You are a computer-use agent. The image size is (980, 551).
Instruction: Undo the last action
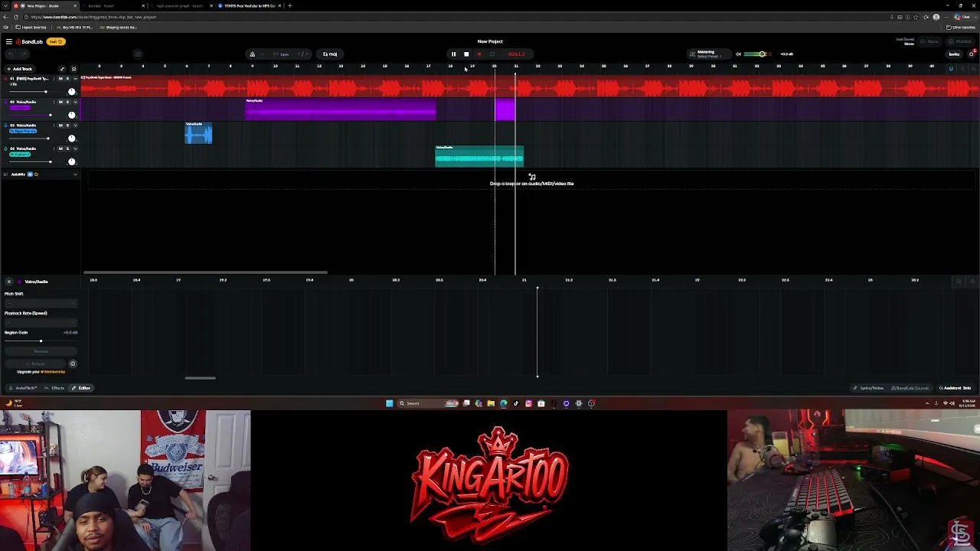(x=10, y=54)
